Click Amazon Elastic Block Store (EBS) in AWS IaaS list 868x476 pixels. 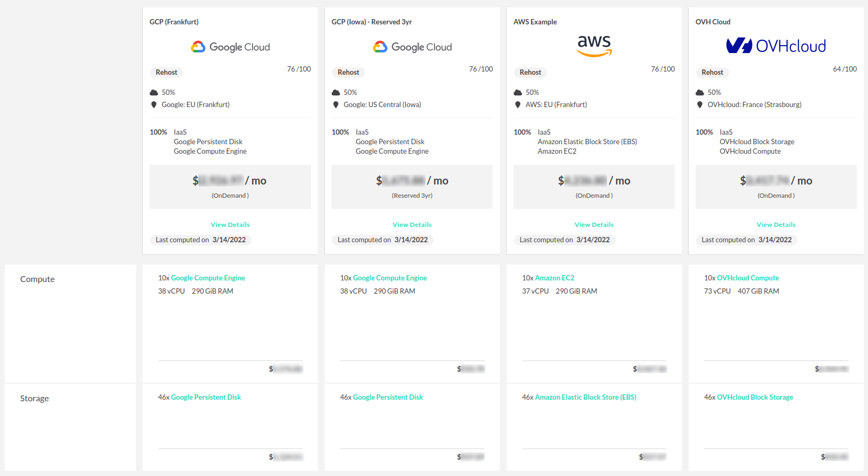coord(587,142)
